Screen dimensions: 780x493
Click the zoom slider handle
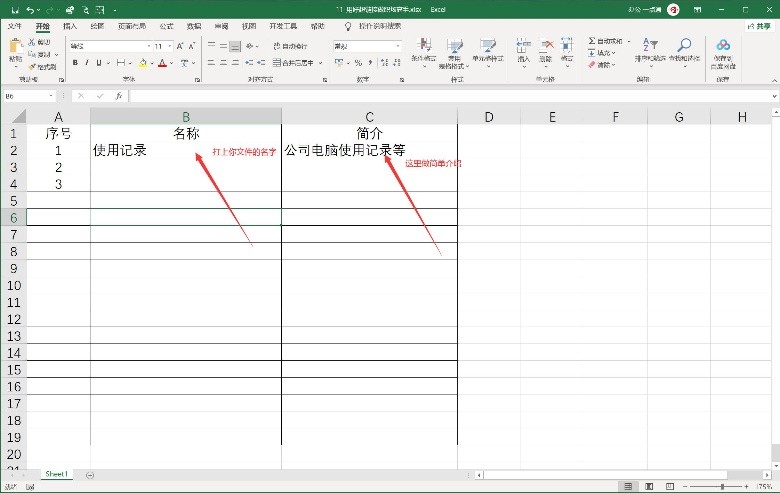click(722, 486)
